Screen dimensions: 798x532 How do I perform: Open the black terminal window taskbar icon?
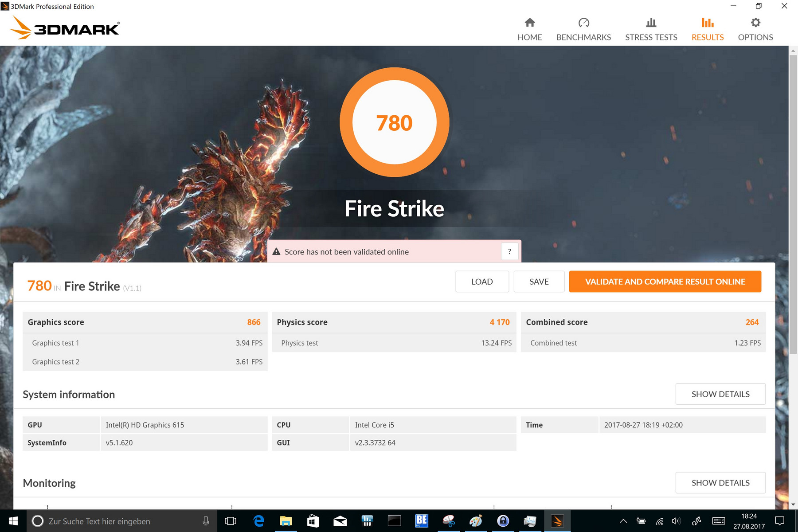[394, 521]
